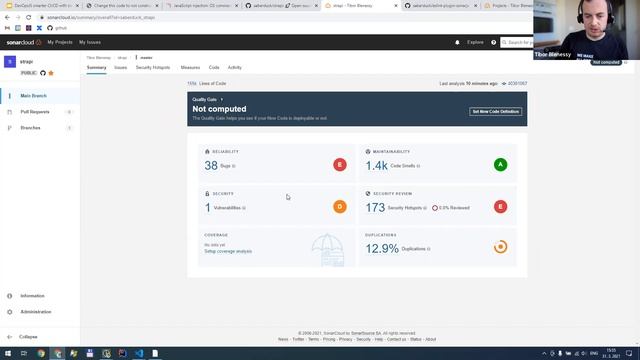
Task: Close the 'strapi - Tibor Blenessy' browser tab
Action: (x=396, y=6)
